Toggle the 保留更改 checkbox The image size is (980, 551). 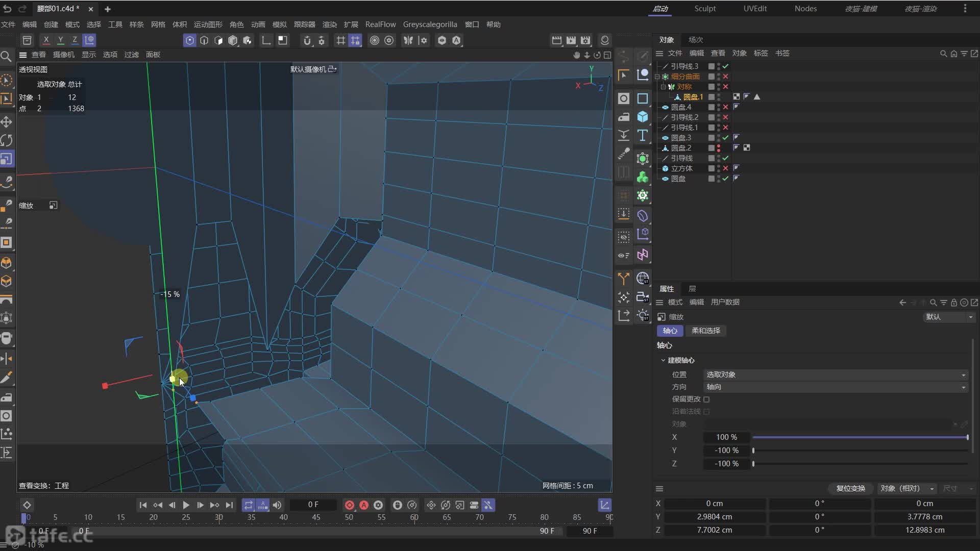click(706, 399)
